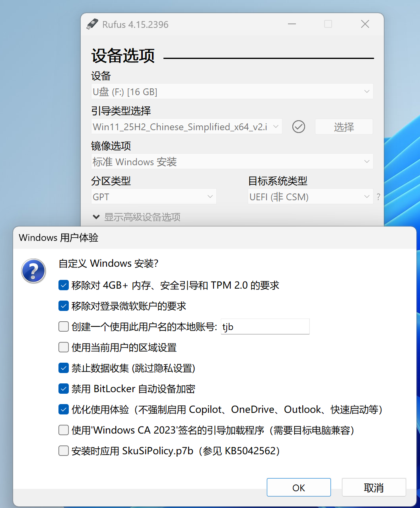Uncheck remove Microsoft account login requirement
The width and height of the screenshot is (420, 508).
[x=64, y=306]
